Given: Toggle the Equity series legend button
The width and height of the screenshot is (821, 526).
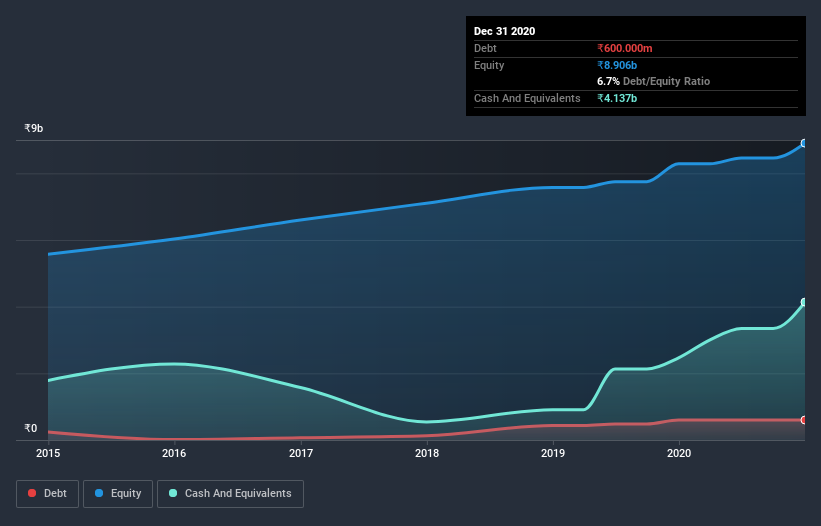Looking at the screenshot, I should [x=118, y=494].
